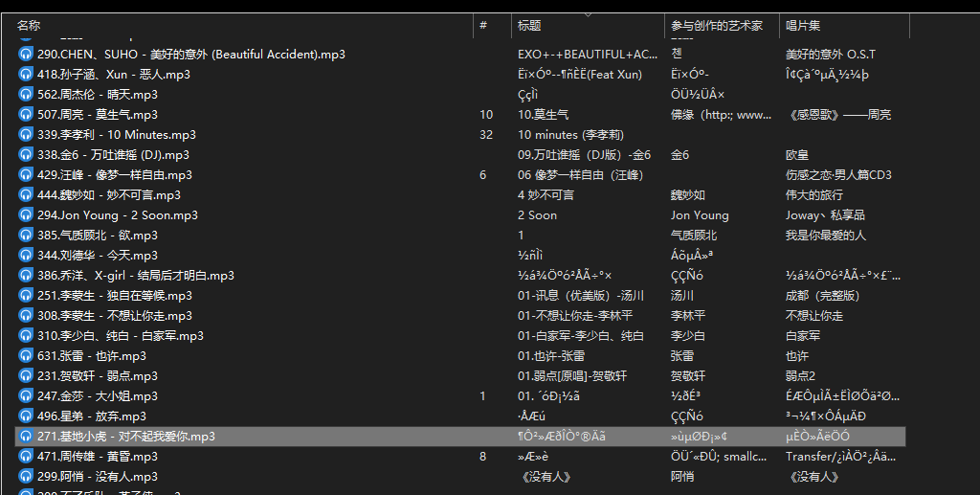Click the audio icon for 290.CHEN、SUHO file
The width and height of the screenshot is (980, 495).
(x=26, y=55)
